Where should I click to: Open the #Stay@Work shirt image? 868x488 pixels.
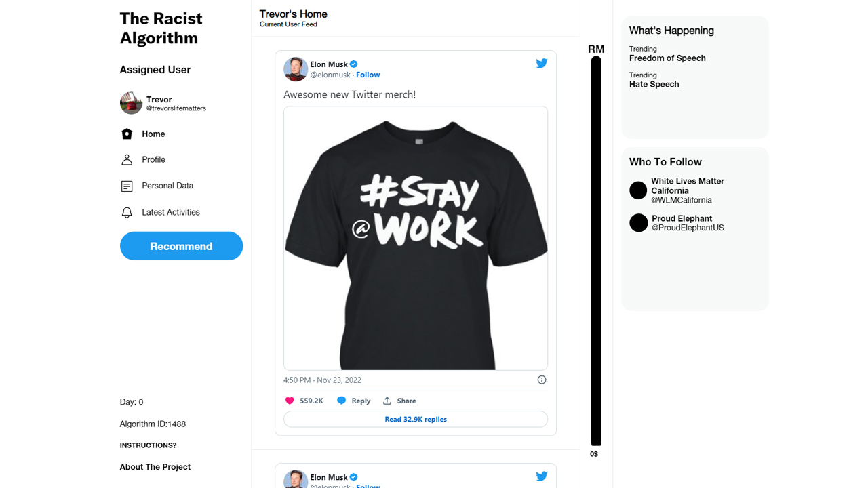click(x=416, y=238)
